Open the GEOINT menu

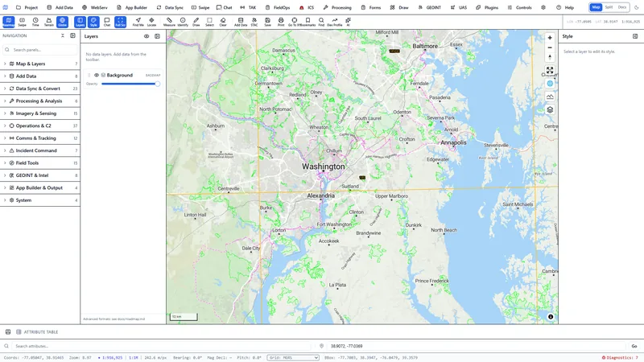pos(429,7)
